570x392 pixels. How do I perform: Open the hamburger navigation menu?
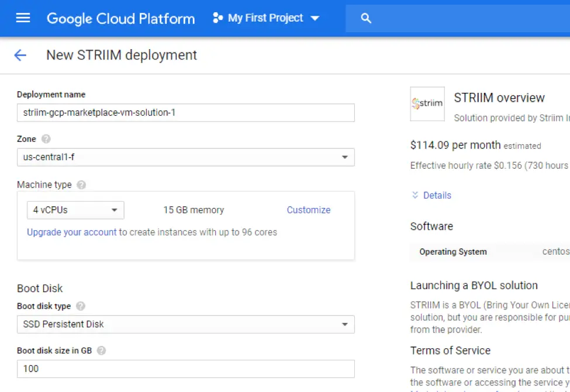pyautogui.click(x=23, y=18)
